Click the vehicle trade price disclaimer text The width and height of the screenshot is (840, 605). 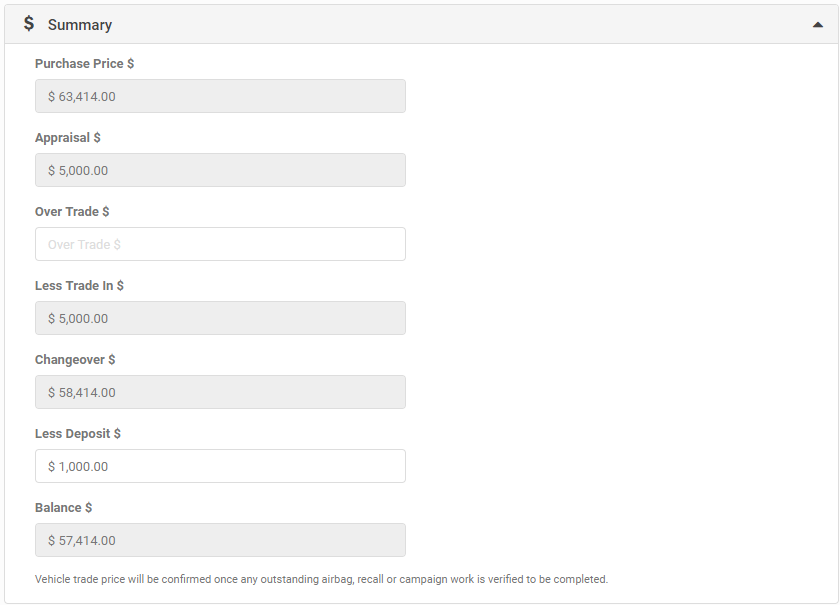pos(321,579)
